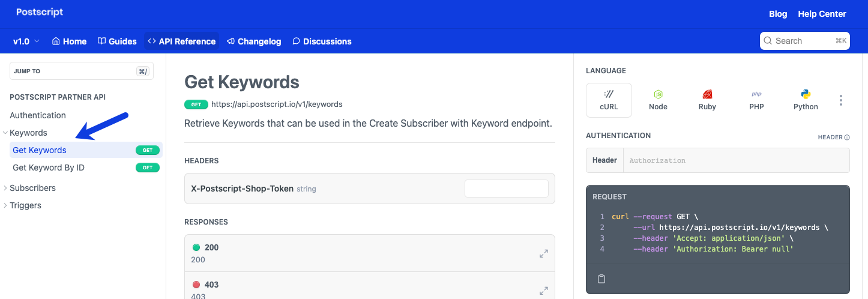Show more languages with three-dot icon
This screenshot has height=299, width=868.
(x=841, y=100)
